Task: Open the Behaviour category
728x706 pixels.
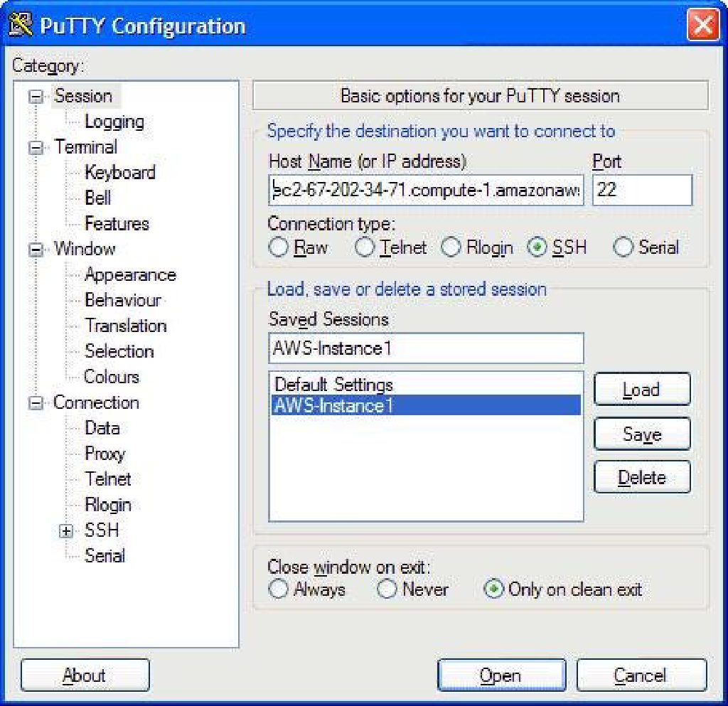Action: tap(123, 300)
